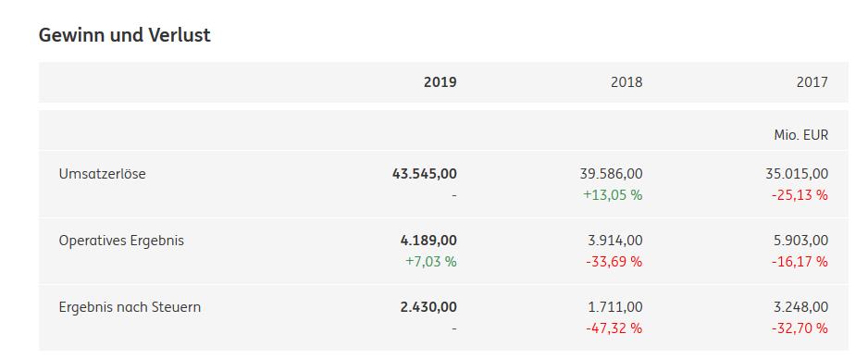Viewport: 868px width, 359px height.
Task: Click the -47,32 % red change
Action: click(x=614, y=328)
